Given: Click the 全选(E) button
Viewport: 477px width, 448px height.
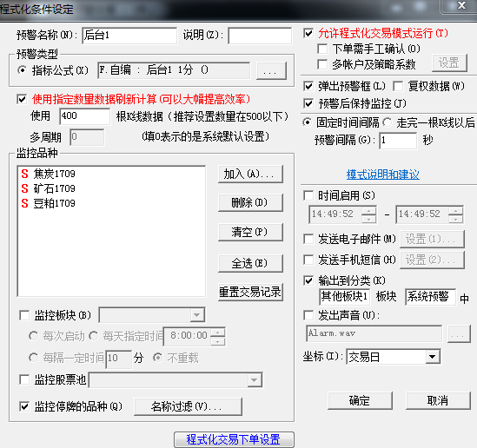Looking at the screenshot, I should [250, 263].
